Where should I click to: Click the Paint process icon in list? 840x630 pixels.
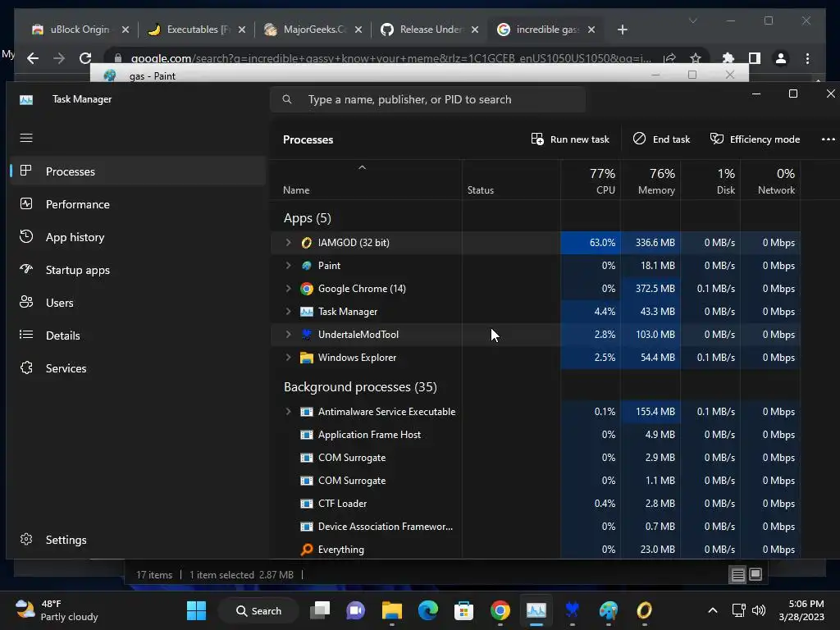pos(307,266)
